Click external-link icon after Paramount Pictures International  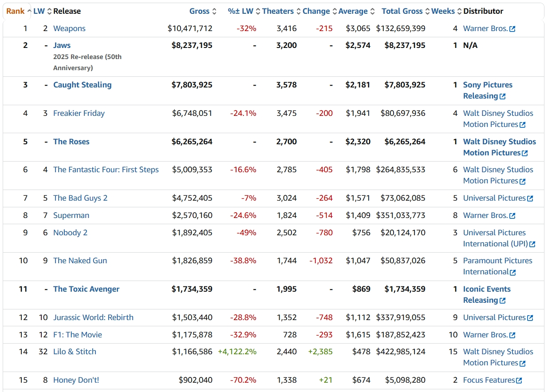click(x=513, y=272)
